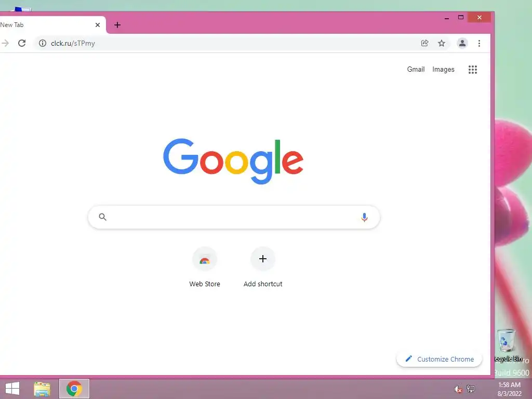
Task: Close the New Tab tab
Action: [x=98, y=25]
